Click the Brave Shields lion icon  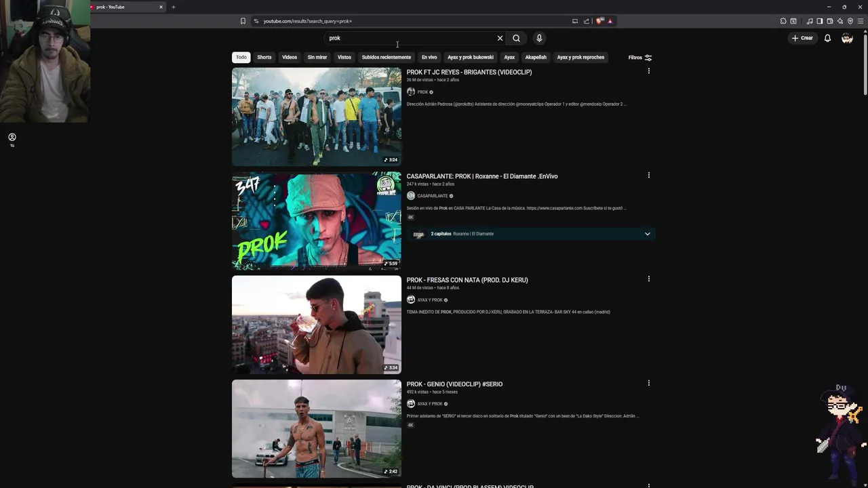tap(599, 21)
